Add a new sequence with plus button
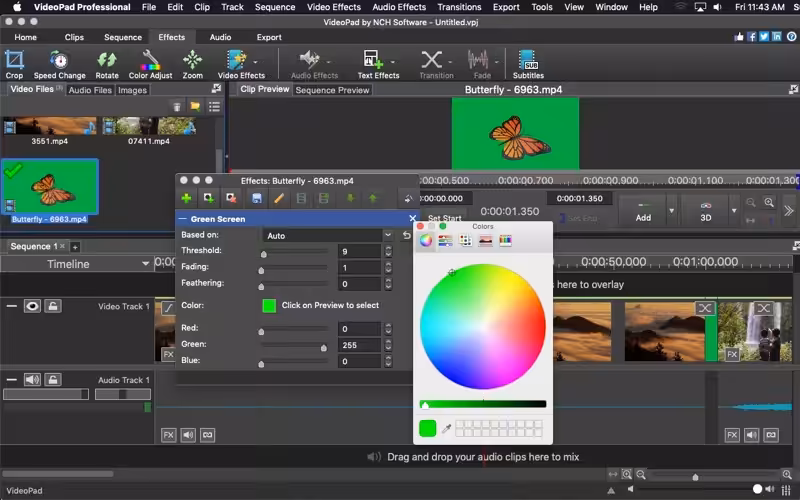The height and width of the screenshot is (500, 800). pyautogui.click(x=75, y=247)
